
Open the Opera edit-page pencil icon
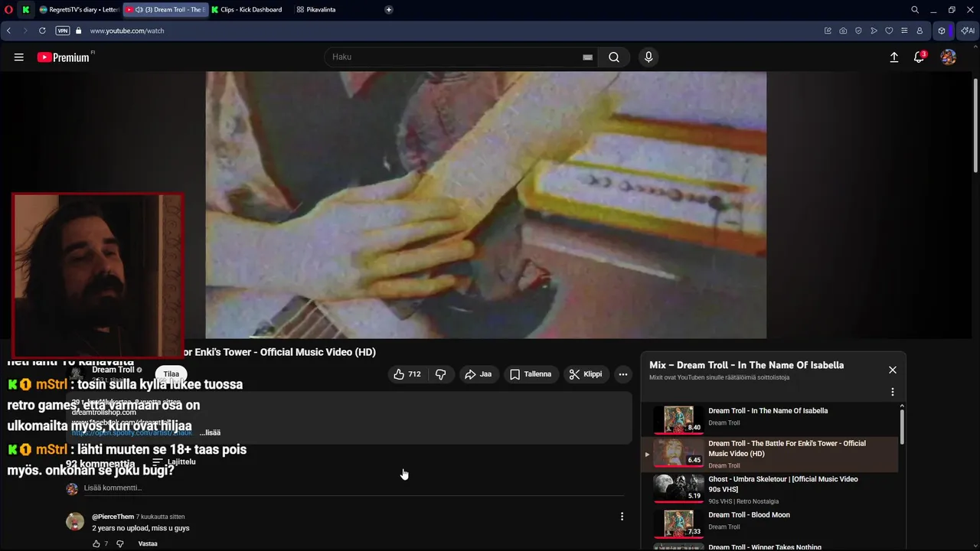click(x=828, y=31)
